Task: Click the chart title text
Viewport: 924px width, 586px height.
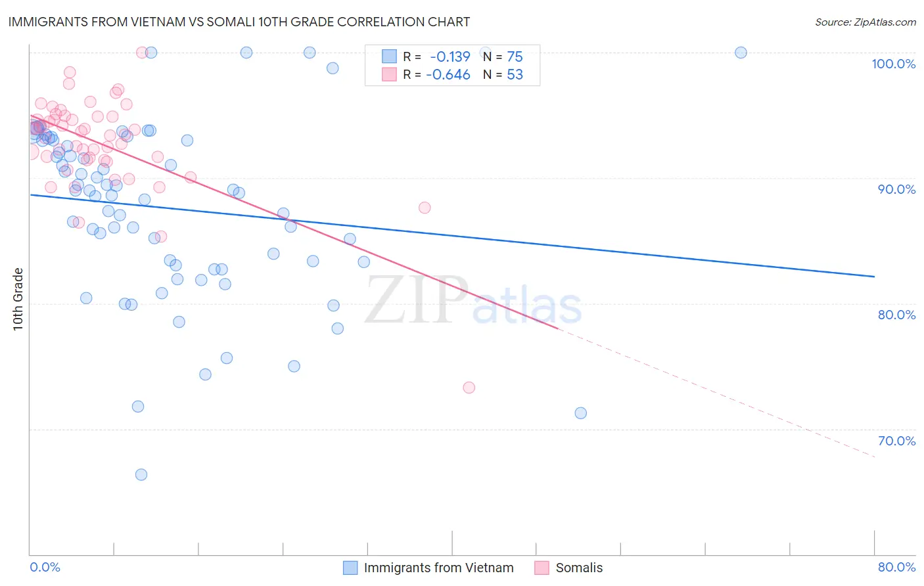Action: 239,22
